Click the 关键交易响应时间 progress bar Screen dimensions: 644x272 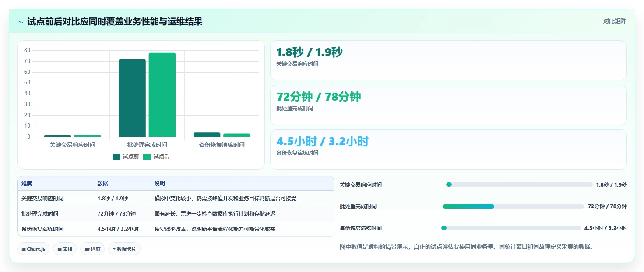point(519,185)
